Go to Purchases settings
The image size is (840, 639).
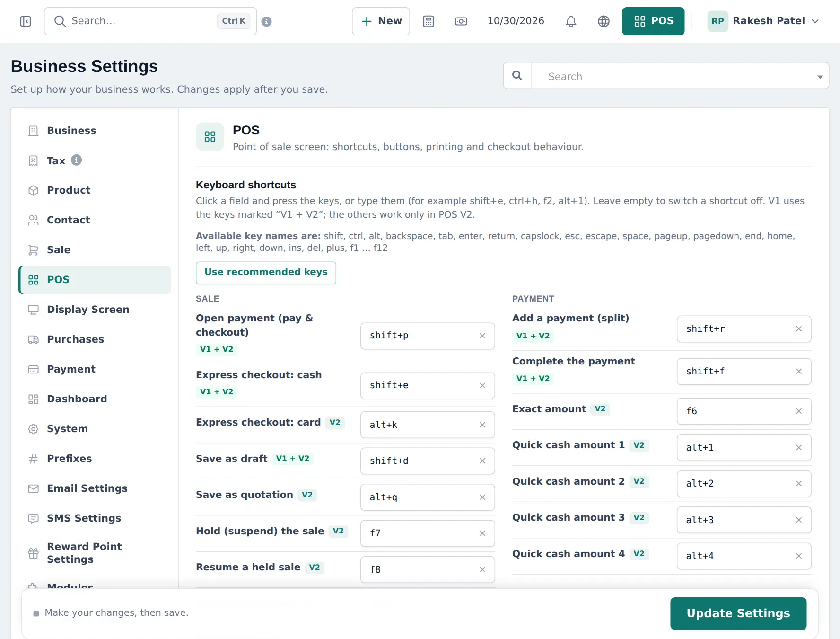(95, 339)
